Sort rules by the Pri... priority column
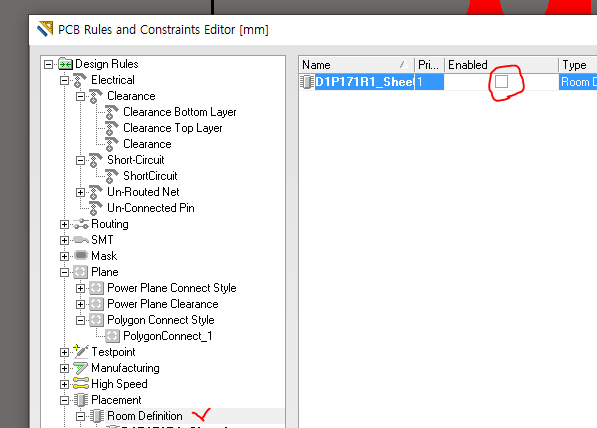The width and height of the screenshot is (597, 428). click(429, 65)
